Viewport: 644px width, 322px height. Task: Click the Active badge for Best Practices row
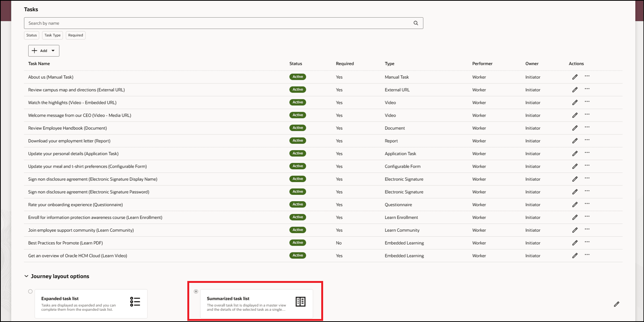pyautogui.click(x=298, y=243)
